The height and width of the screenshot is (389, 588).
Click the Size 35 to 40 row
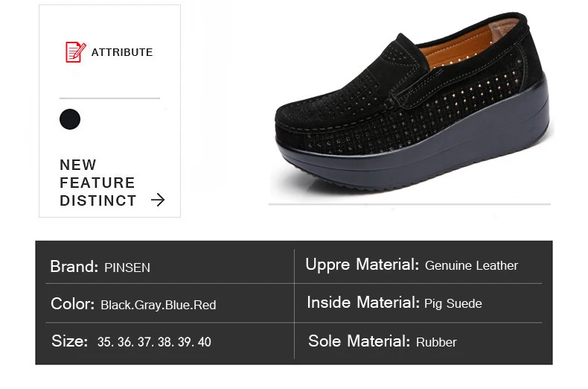click(131, 342)
